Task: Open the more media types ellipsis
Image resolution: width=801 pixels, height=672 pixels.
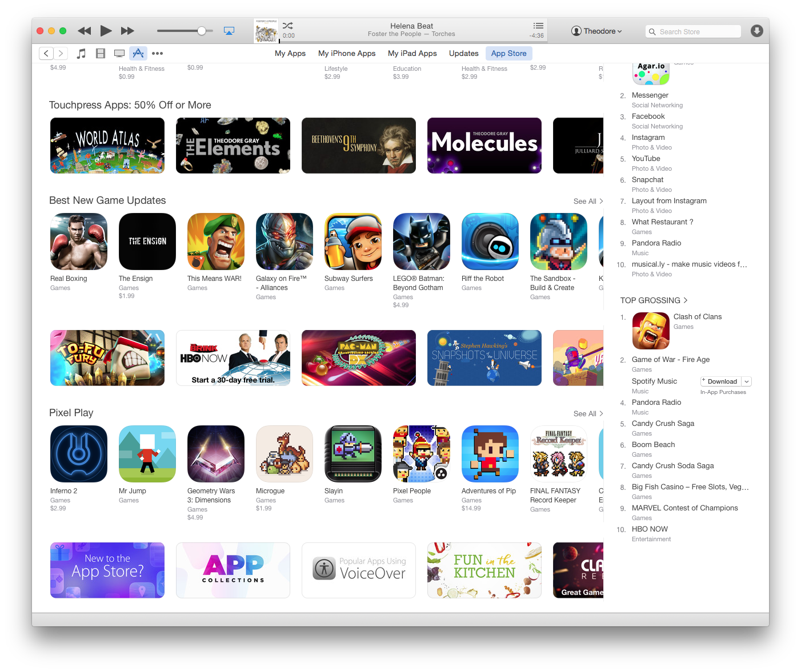Action: point(158,54)
